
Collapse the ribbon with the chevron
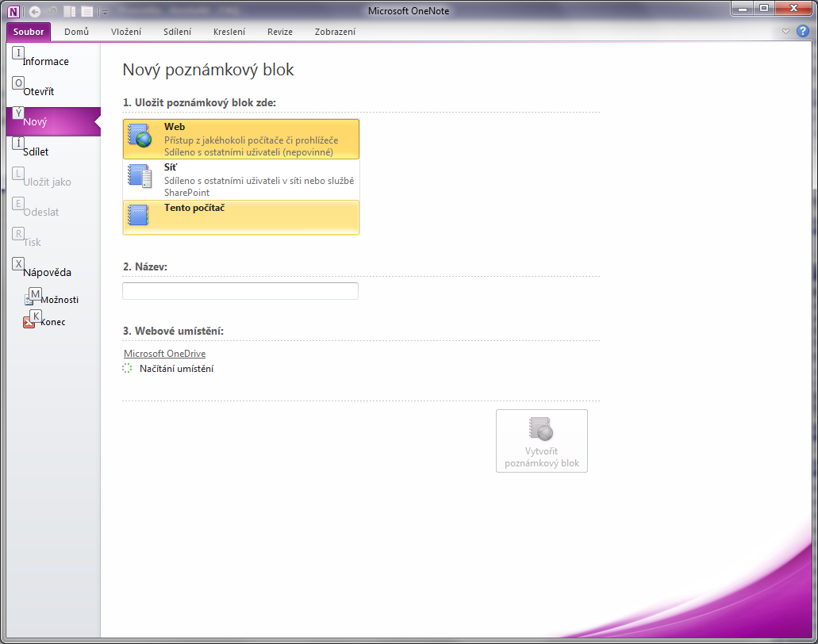[785, 31]
